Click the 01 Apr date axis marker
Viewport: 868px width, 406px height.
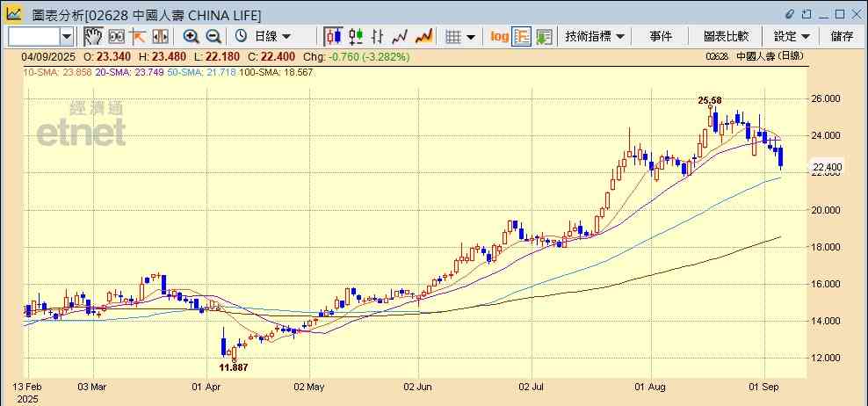point(206,386)
